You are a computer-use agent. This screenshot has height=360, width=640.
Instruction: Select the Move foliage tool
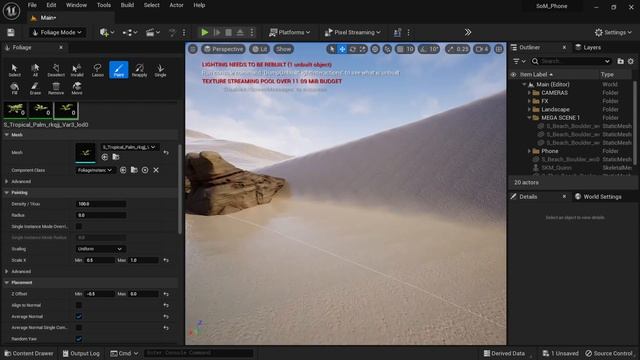click(77, 88)
